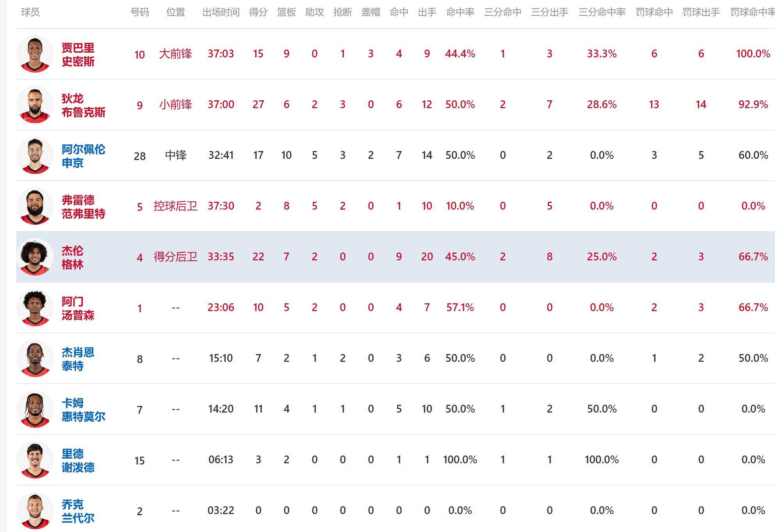775x532 pixels.
Task: Open the 里德 谢泼德 player name link
Action: click(78, 460)
